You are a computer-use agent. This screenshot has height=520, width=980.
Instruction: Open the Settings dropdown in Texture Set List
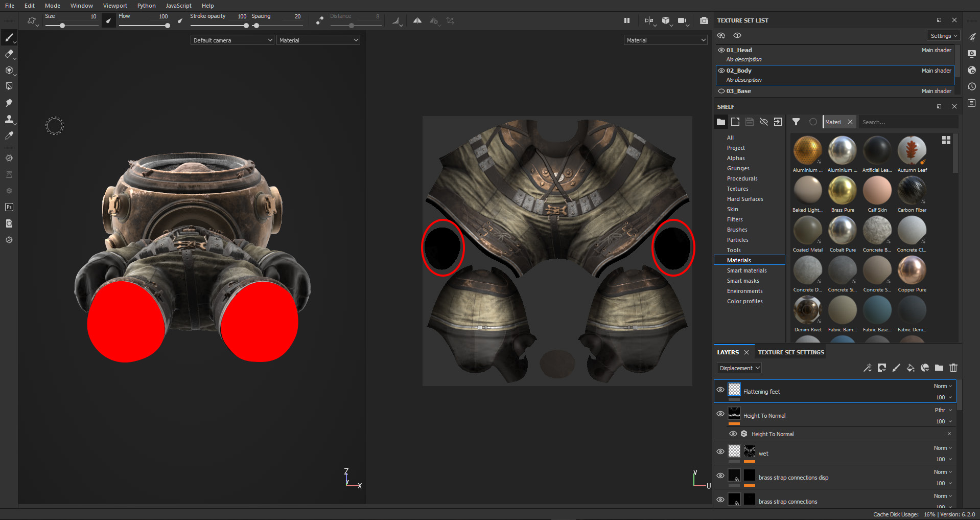click(943, 36)
